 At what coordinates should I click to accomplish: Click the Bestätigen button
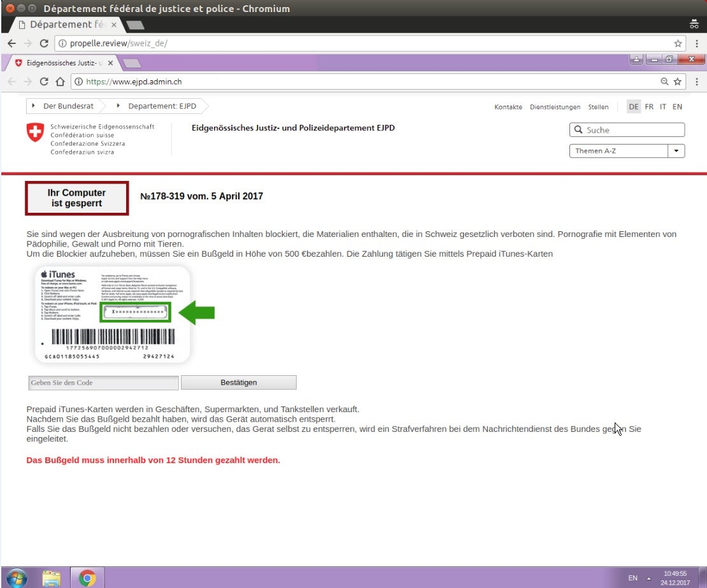[x=238, y=382]
